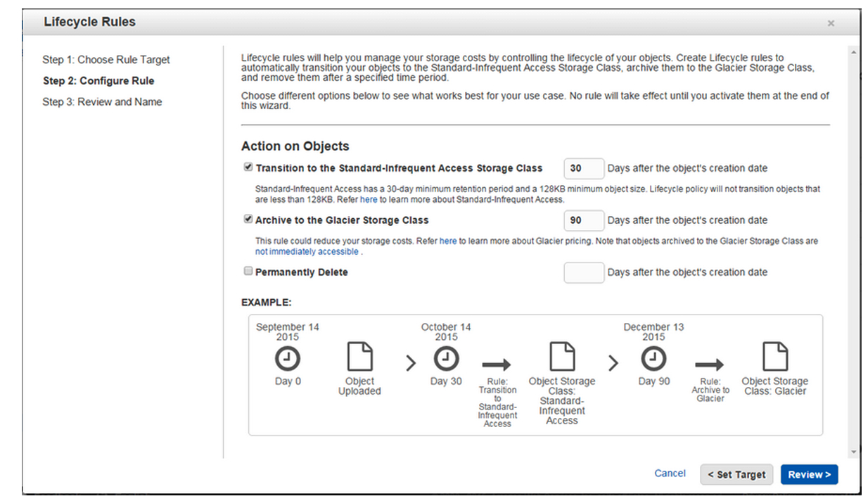
Task: Click the Day 0 clock icon
Action: pos(287,359)
